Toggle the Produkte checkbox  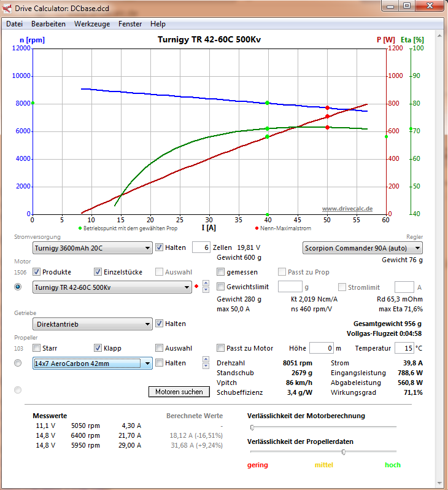click(x=37, y=272)
